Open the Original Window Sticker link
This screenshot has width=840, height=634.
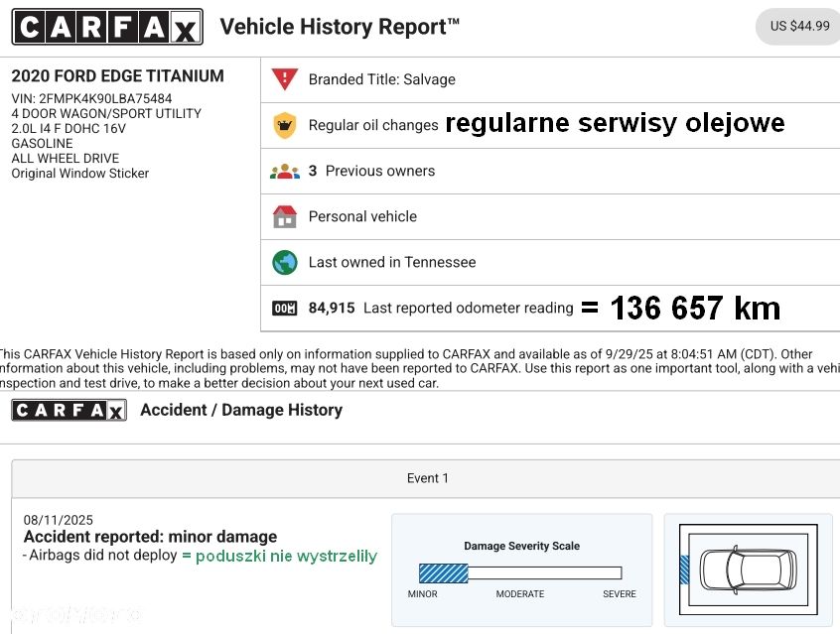click(x=80, y=174)
